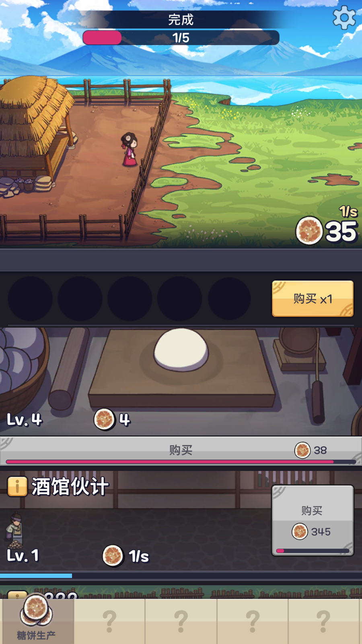Click the sugar pancake coin counter showing 35
Screen dimensions: 362x644
click(326, 231)
